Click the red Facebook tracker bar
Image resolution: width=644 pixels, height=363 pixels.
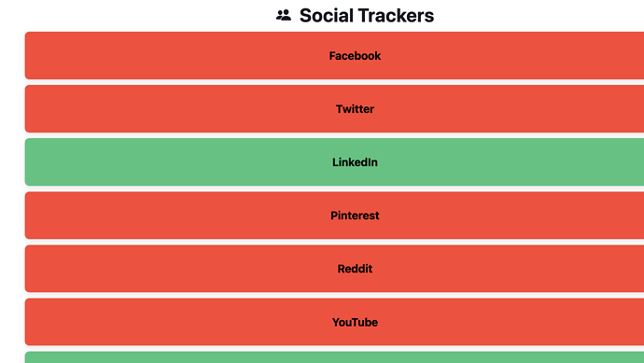[x=334, y=55]
